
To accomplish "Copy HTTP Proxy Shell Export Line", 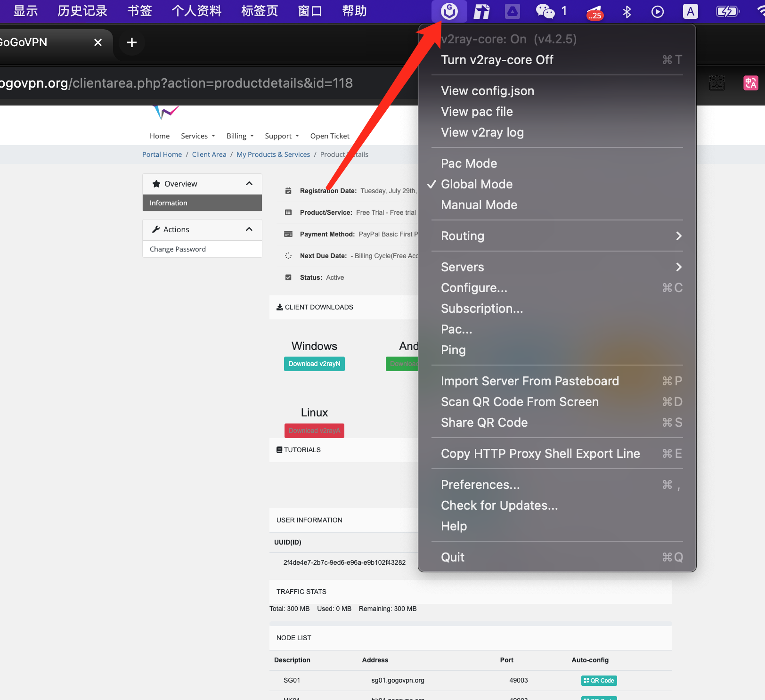I will coord(557,454).
